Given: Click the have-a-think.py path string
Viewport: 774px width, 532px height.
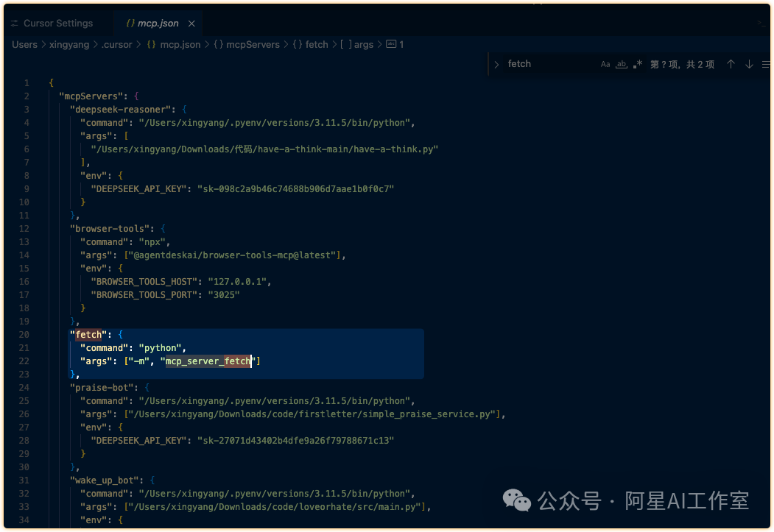Looking at the screenshot, I should pyautogui.click(x=264, y=149).
